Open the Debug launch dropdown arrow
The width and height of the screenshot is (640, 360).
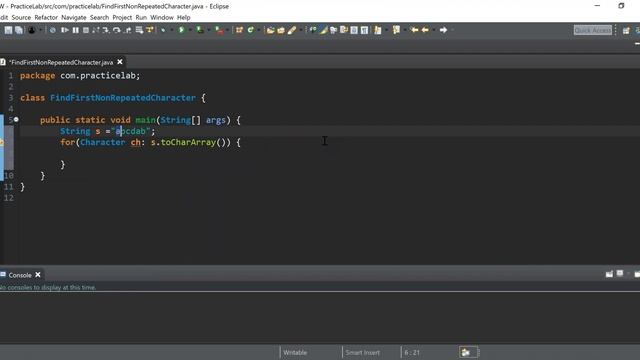pos(171,30)
